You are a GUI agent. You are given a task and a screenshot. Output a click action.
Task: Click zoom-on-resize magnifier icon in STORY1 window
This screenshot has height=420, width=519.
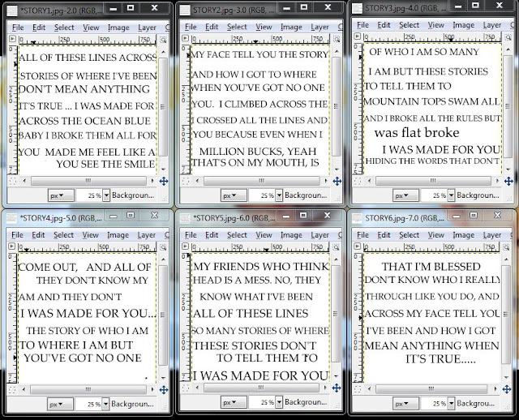pos(163,40)
